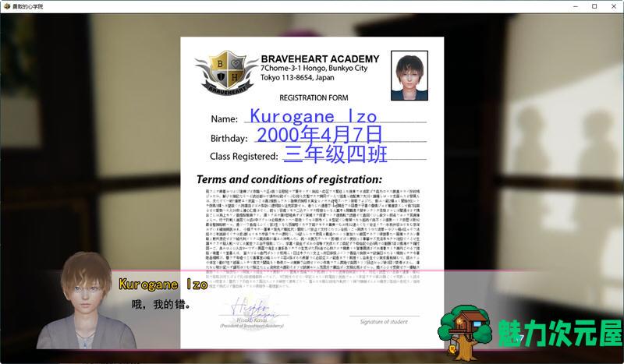Click the 'Class Registered:' label

[244, 157]
